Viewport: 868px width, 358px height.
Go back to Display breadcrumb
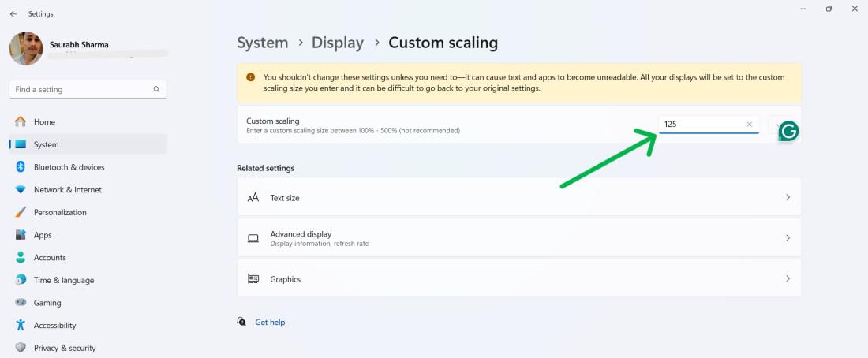[338, 43]
